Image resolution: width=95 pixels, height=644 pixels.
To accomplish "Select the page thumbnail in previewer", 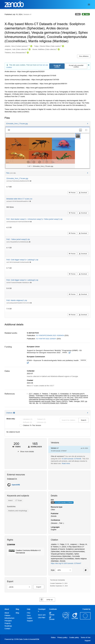I will pyautogui.click(x=78, y=136).
